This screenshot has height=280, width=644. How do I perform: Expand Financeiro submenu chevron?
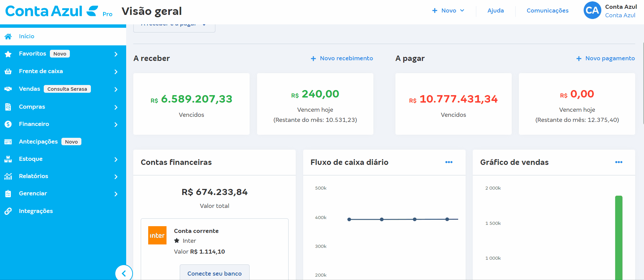pos(116,125)
